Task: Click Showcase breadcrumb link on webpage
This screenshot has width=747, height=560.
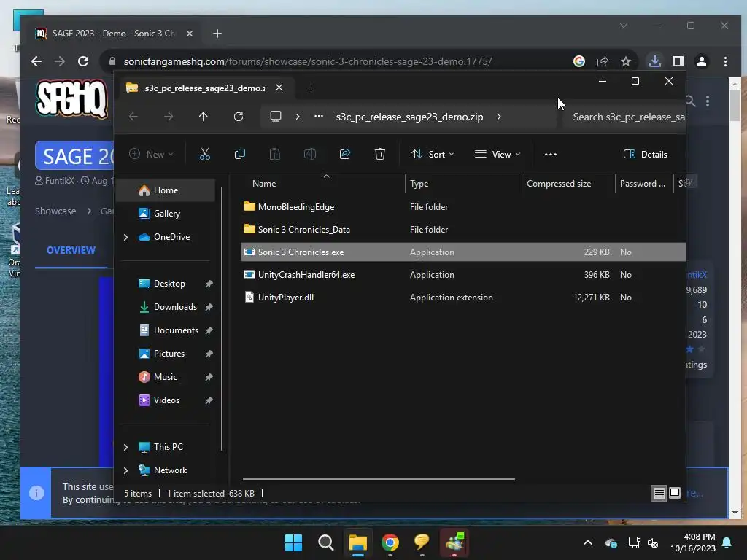Action: (x=55, y=211)
